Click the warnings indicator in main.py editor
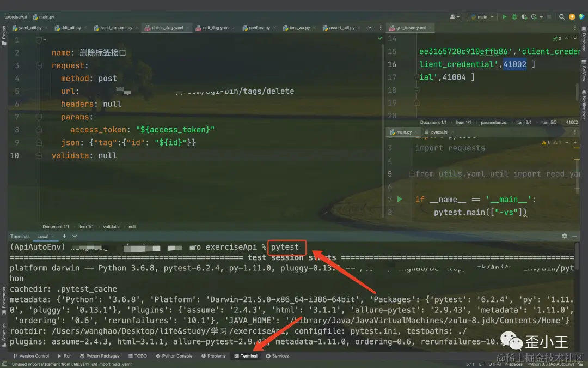The width and height of the screenshot is (588, 368). (x=551, y=143)
